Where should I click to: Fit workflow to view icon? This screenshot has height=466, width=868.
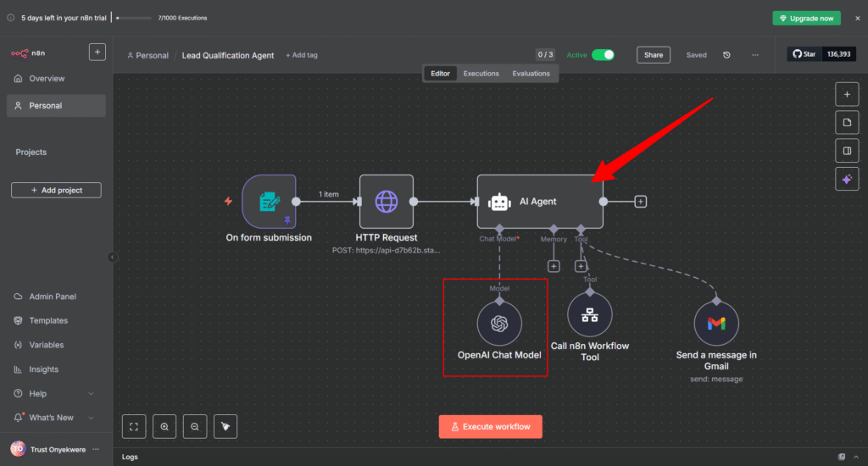[x=134, y=426]
